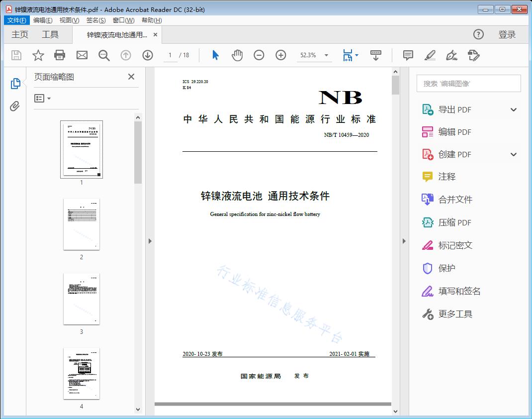Open help via the question mark icon

pos(478,34)
